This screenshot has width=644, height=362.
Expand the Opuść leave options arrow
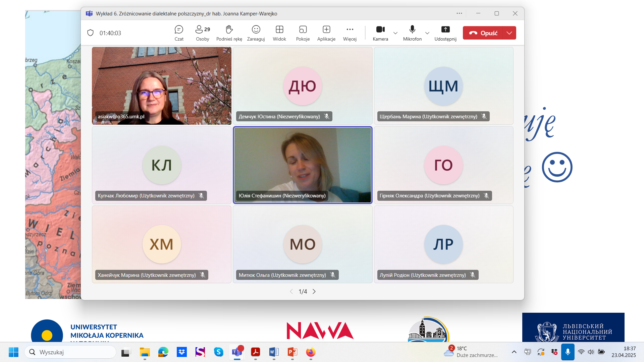coord(509,33)
